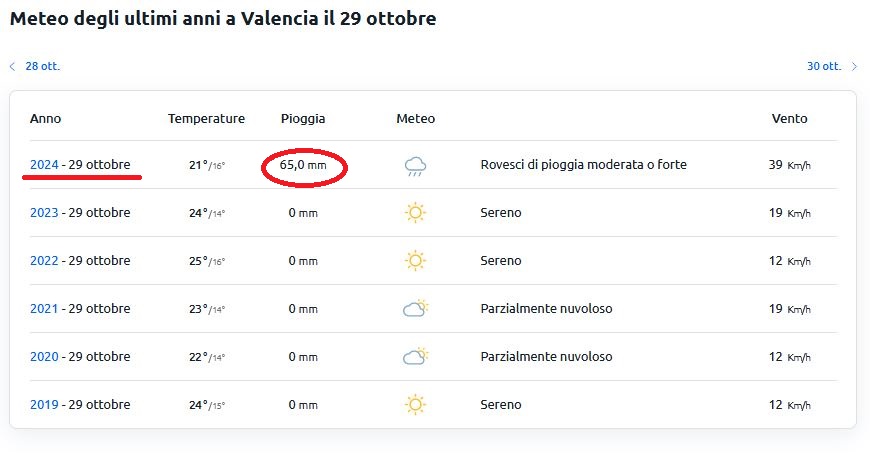Screen dimensions: 870x470
Task: Click the sun icon in 2019 row
Action: 415,405
